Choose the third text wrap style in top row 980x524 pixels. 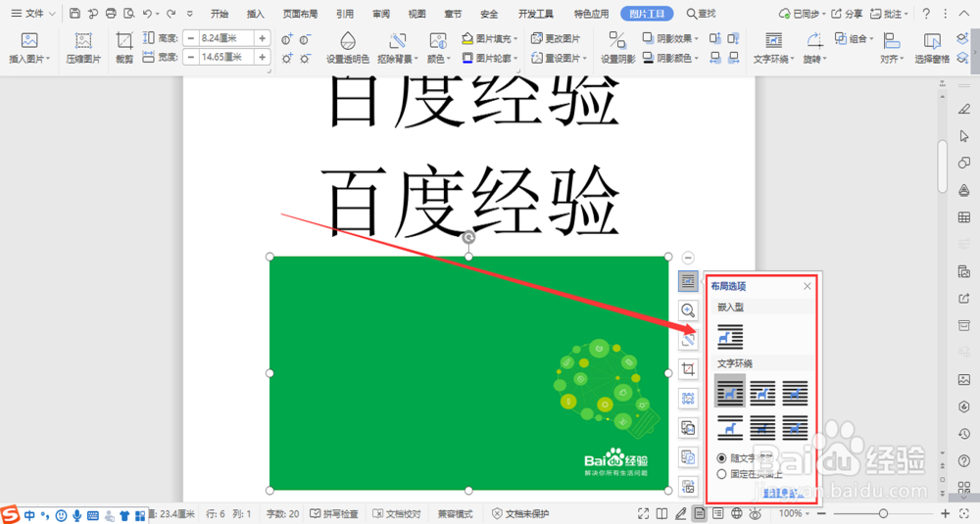pos(795,393)
